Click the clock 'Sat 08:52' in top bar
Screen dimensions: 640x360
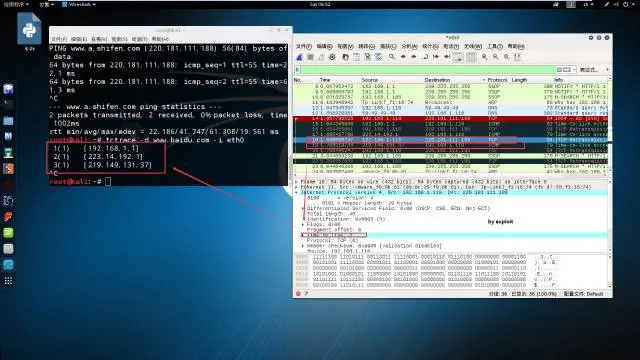pyautogui.click(x=320, y=4)
